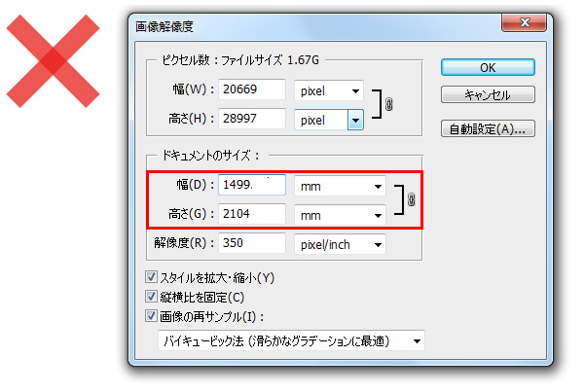Click the 解像度(R) field

click(x=252, y=243)
